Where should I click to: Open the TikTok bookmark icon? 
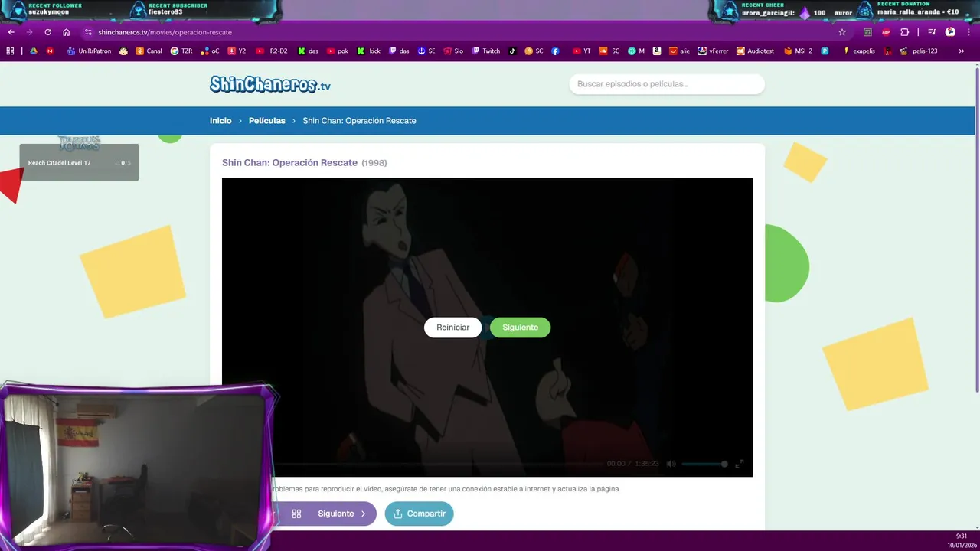(512, 51)
